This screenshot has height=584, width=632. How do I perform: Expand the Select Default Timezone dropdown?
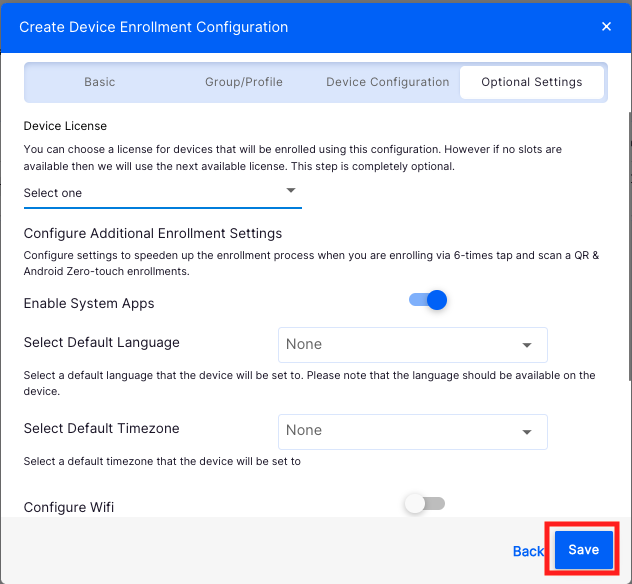[x=413, y=432]
